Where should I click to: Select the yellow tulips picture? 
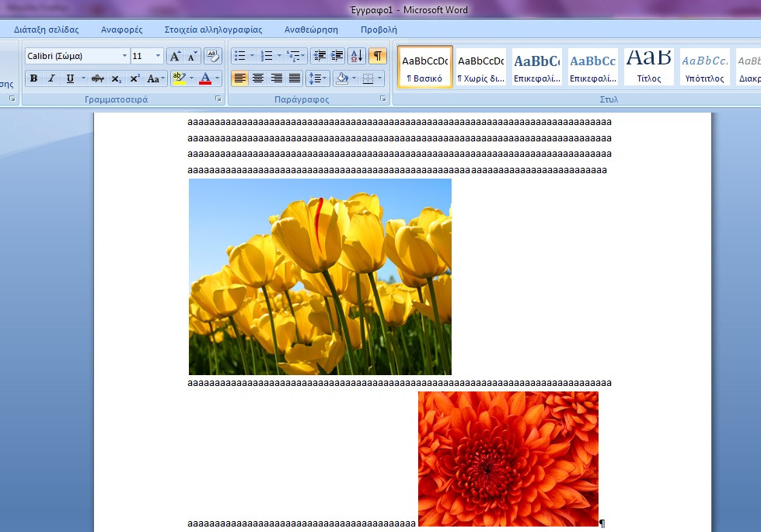tap(320, 277)
